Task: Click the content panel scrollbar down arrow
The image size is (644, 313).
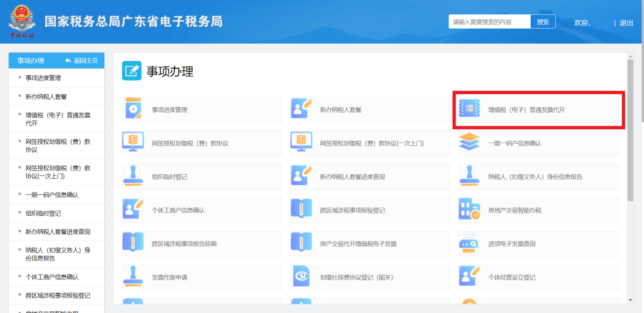Action: tap(630, 300)
